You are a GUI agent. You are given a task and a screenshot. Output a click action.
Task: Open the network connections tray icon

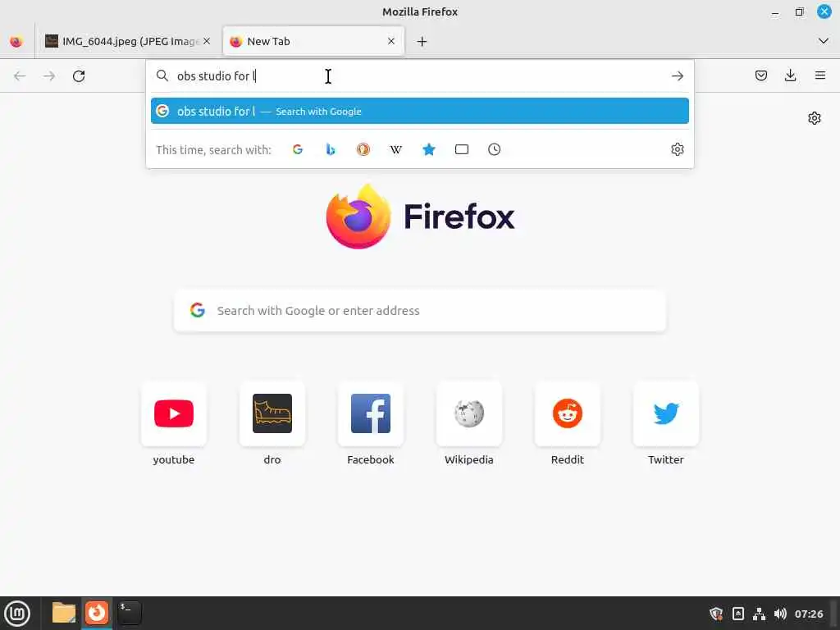click(x=759, y=614)
